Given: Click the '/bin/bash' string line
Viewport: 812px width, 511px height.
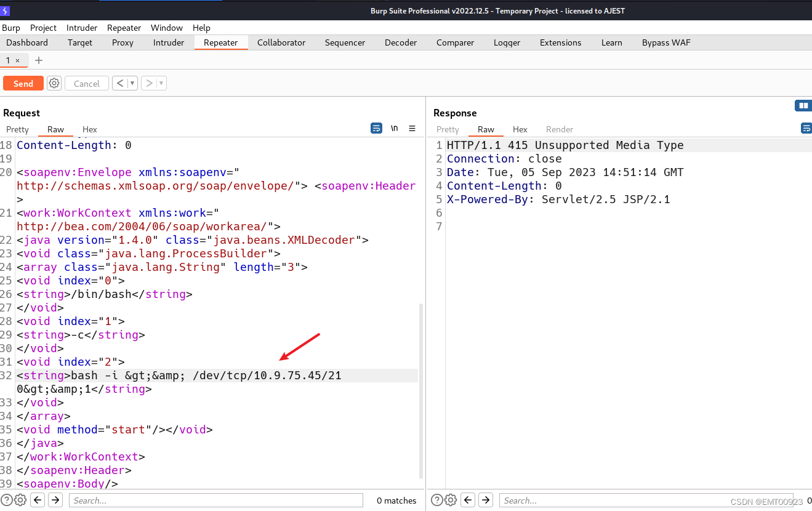Looking at the screenshot, I should (105, 294).
